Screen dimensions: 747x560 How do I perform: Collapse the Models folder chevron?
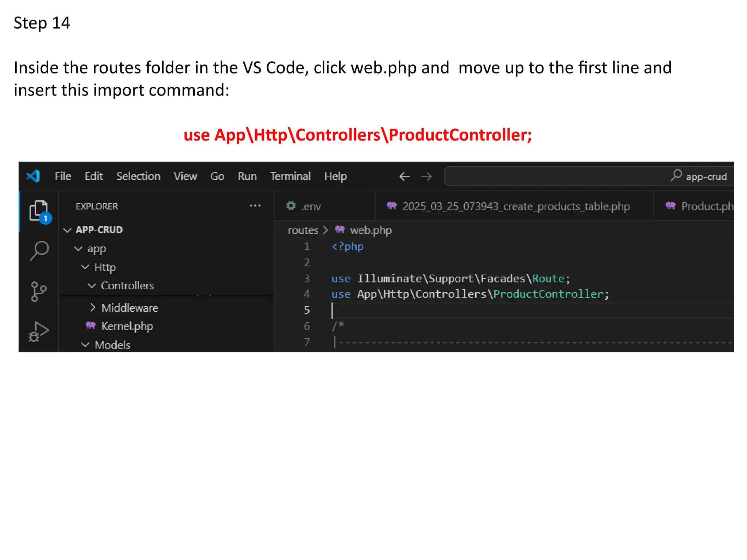pyautogui.click(x=85, y=345)
